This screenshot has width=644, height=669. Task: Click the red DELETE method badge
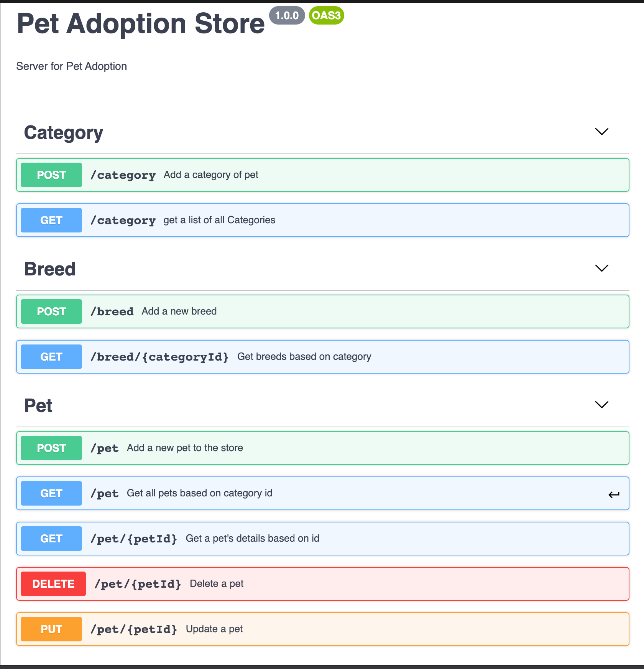point(53,584)
